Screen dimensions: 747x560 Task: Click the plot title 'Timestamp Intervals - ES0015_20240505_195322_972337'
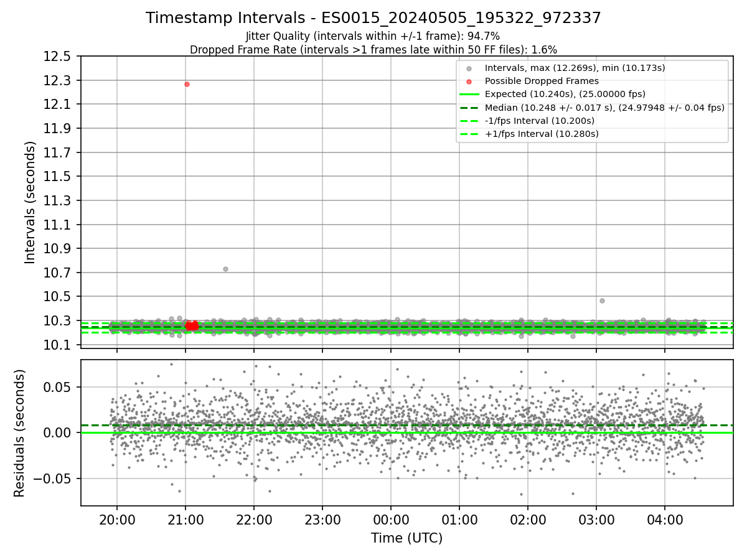point(374,18)
